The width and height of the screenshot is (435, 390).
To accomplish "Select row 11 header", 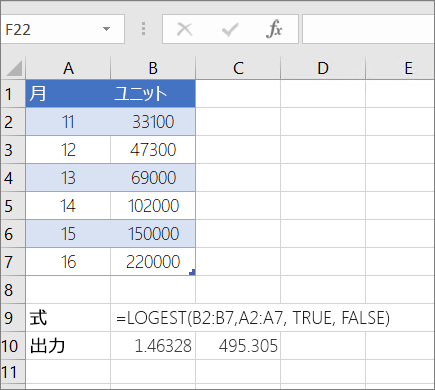I will 13,372.
